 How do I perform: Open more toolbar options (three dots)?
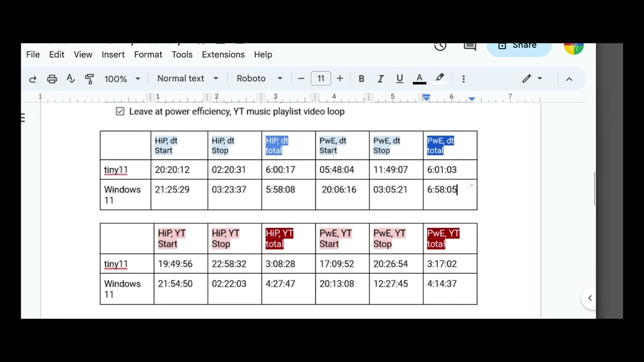463,79
